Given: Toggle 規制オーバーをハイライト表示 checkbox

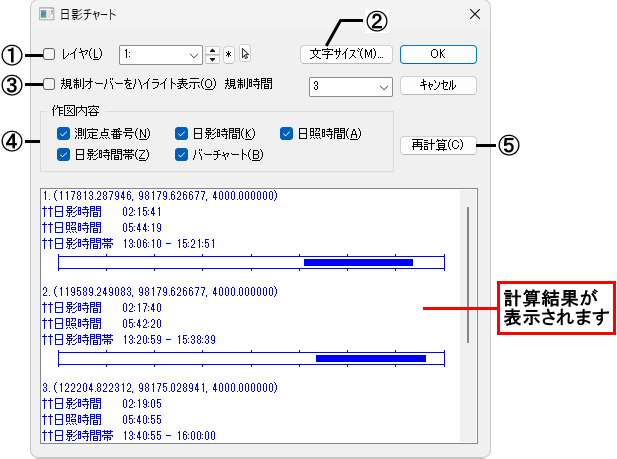Looking at the screenshot, I should pyautogui.click(x=49, y=84).
